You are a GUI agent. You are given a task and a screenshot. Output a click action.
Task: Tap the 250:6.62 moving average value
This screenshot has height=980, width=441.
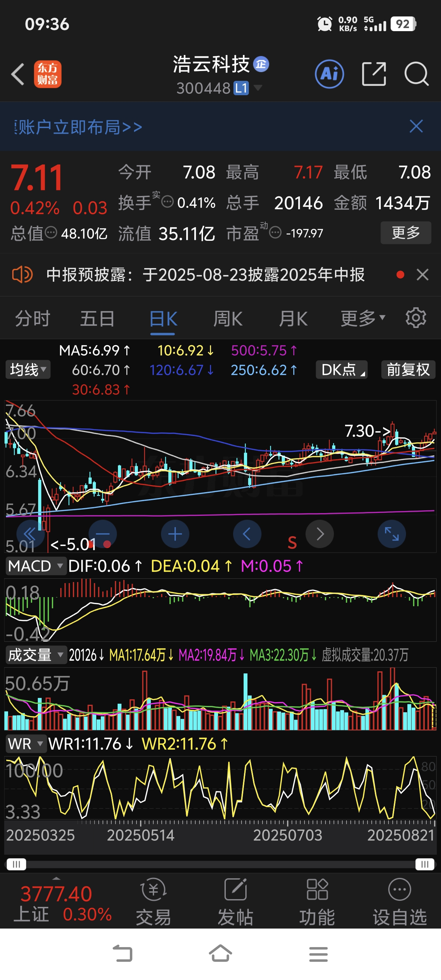click(264, 370)
